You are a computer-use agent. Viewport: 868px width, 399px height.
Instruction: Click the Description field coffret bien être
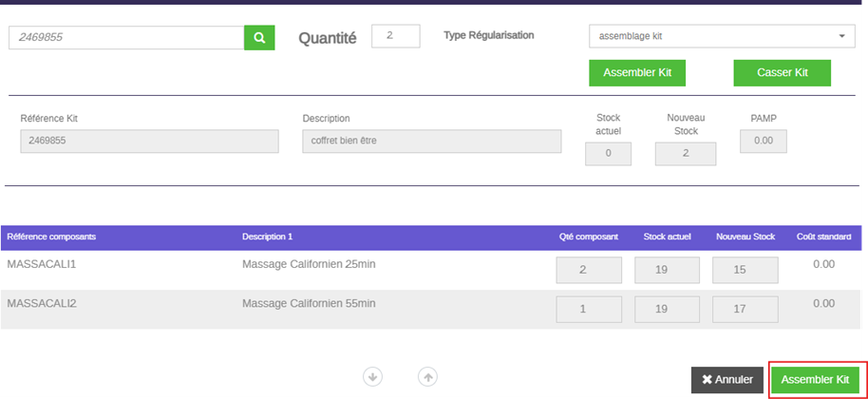pyautogui.click(x=432, y=142)
